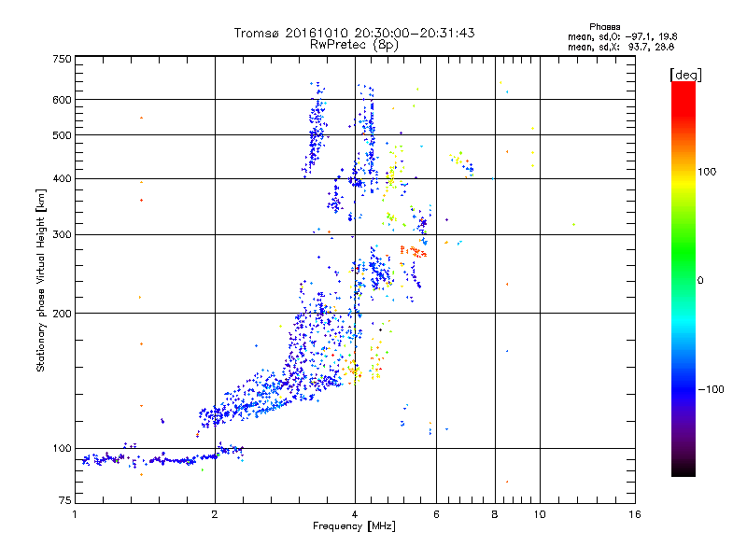The height and width of the screenshot is (560, 747).
Task: Click the 'RwPretec (8p)' subtitle
Action: point(354,45)
